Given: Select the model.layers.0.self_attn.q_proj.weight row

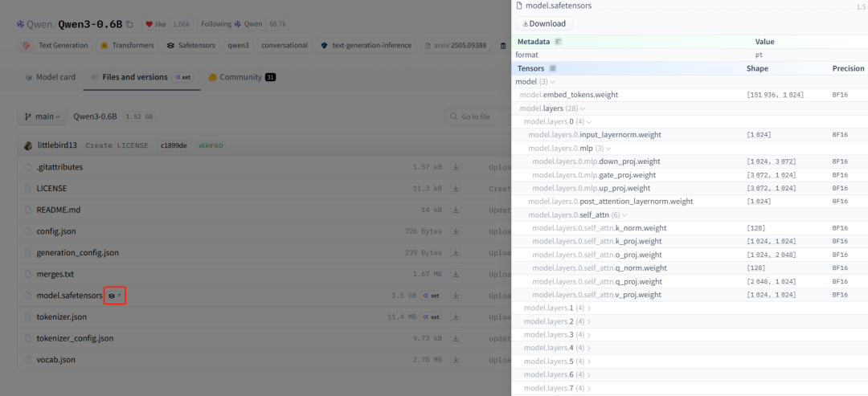Looking at the screenshot, I should pos(690,281).
